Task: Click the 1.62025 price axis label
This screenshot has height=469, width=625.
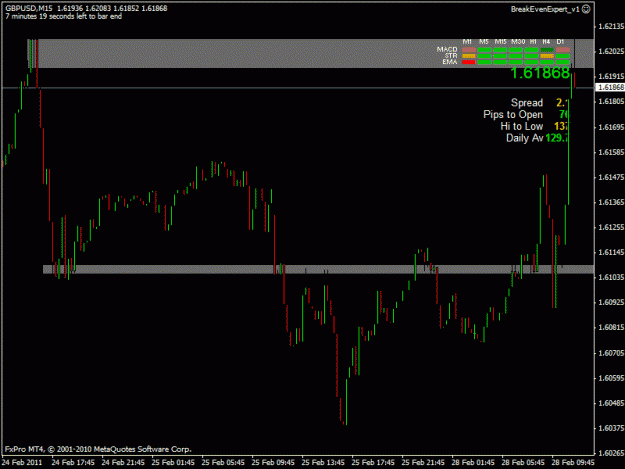Action: tap(611, 51)
